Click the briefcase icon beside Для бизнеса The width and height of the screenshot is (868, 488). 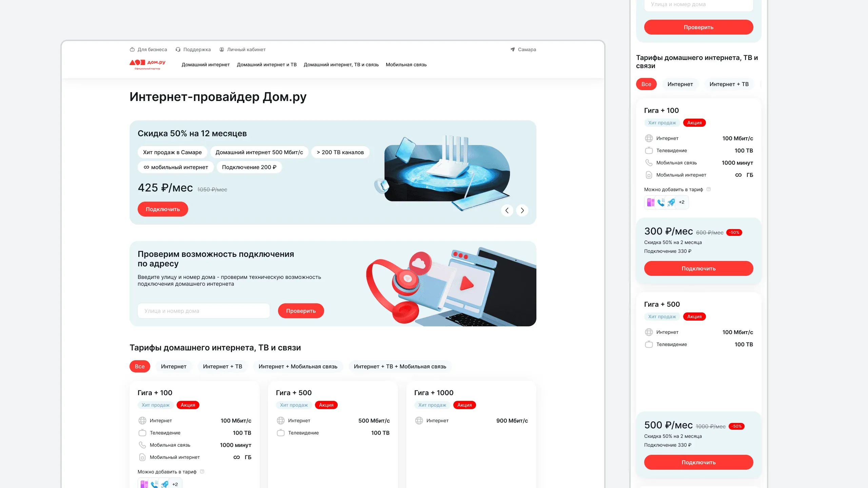132,49
